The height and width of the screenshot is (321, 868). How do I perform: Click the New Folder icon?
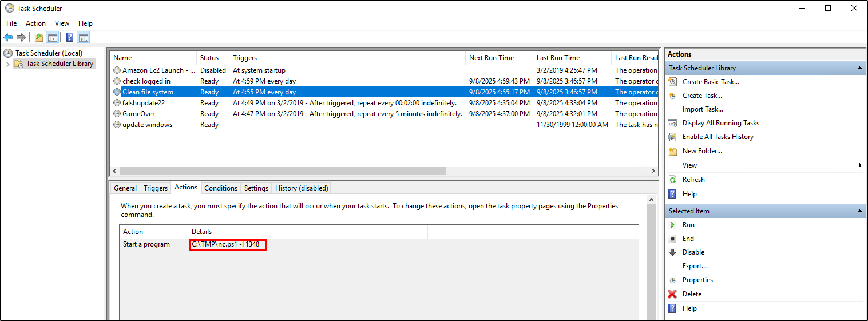[x=673, y=151]
